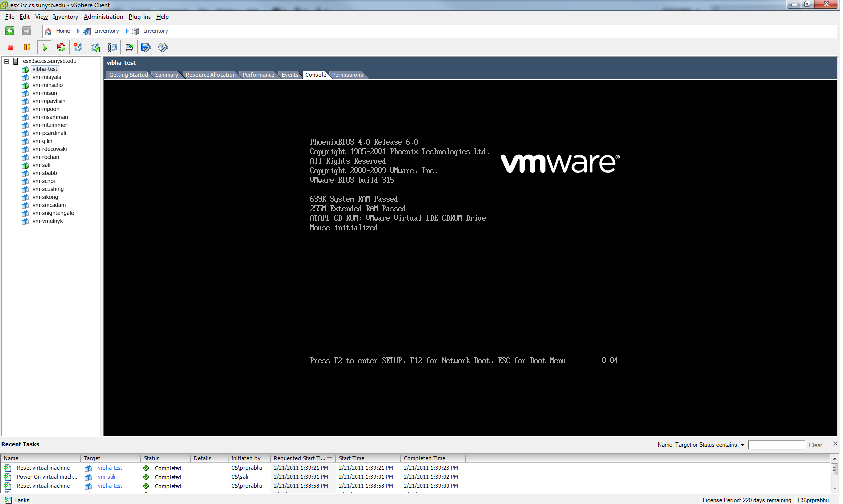Click the green Power On play icon
Screen dimensions: 843x504
[45, 47]
